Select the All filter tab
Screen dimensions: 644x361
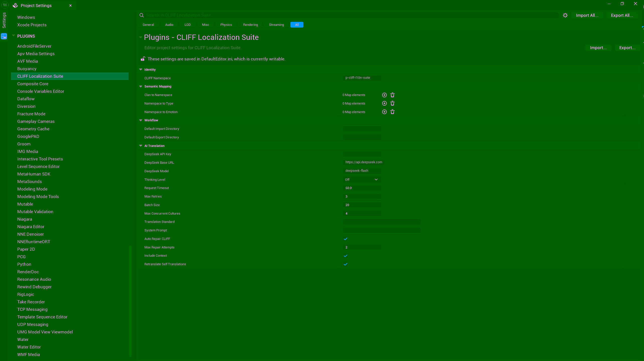(x=297, y=25)
